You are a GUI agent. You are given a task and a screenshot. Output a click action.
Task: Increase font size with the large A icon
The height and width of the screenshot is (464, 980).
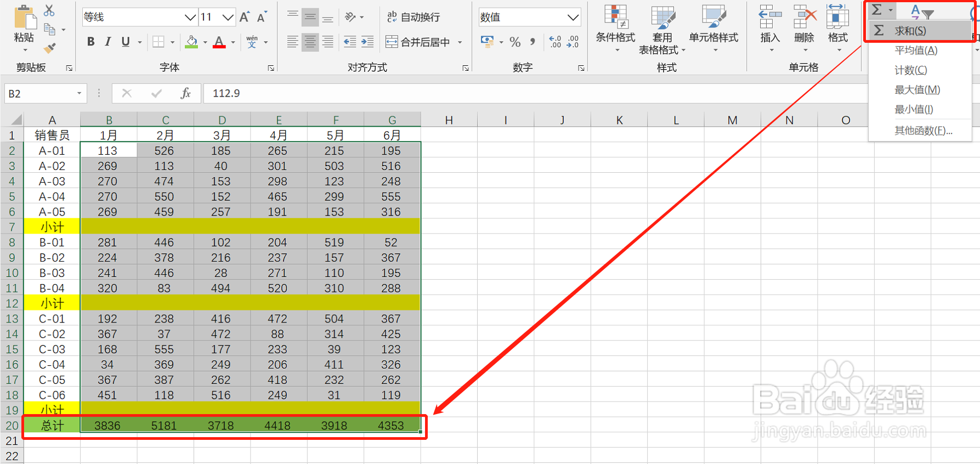(245, 17)
